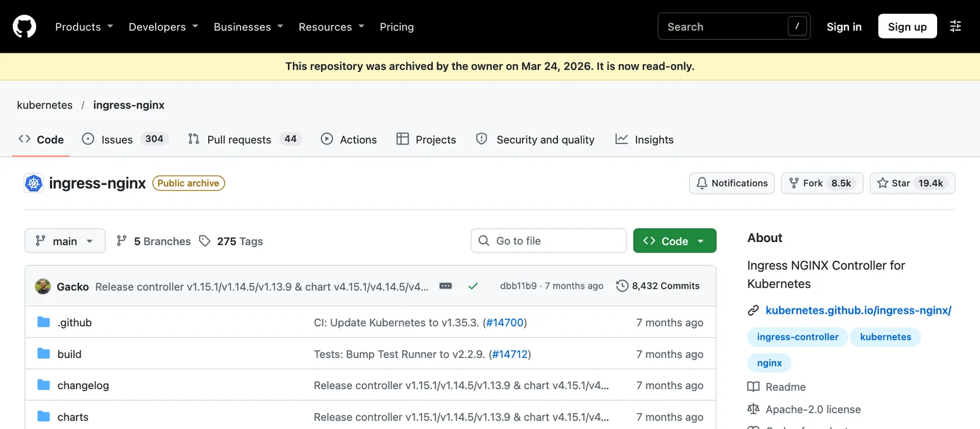Open Gacko's author profile link

73,286
